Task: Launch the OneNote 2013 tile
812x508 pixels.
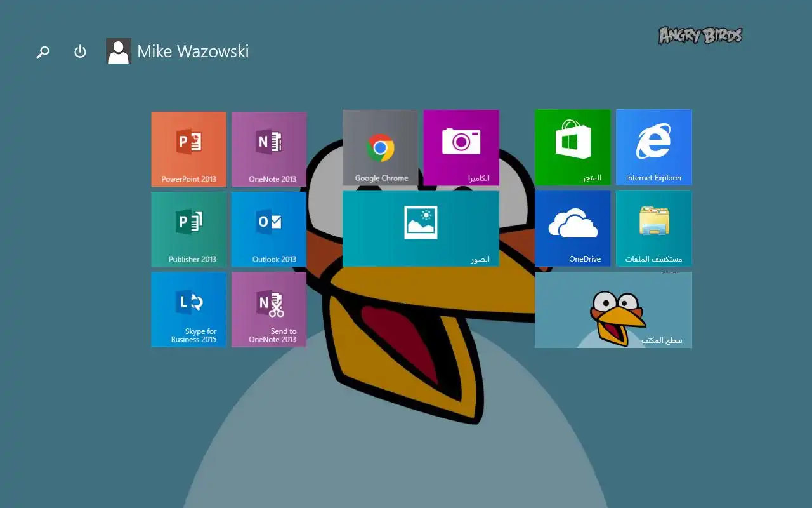Action: point(269,149)
